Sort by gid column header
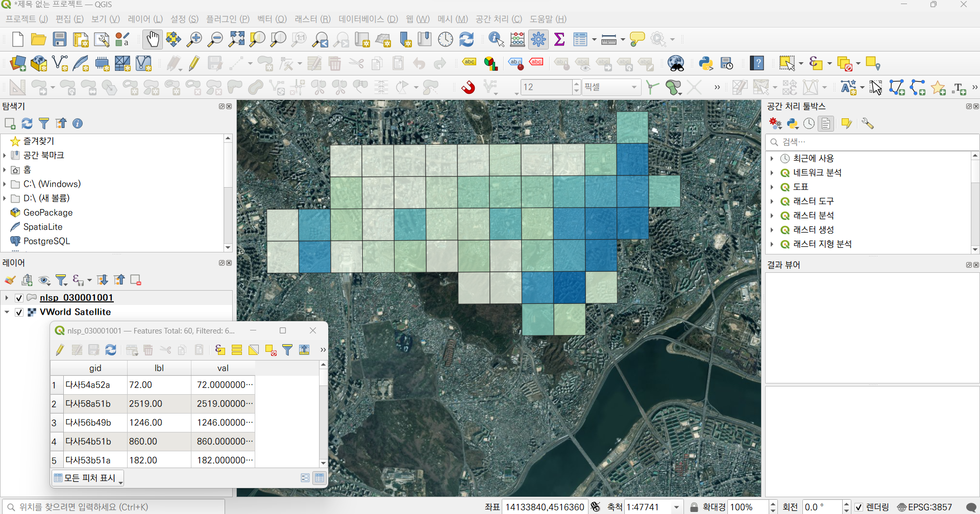This screenshot has width=980, height=514. click(x=95, y=368)
